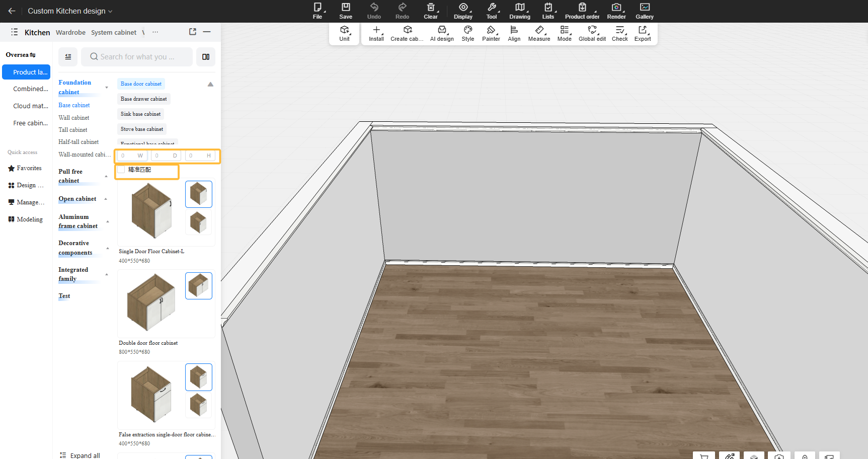Open the Mode options
Screen dimensions: 868x459
565,33
